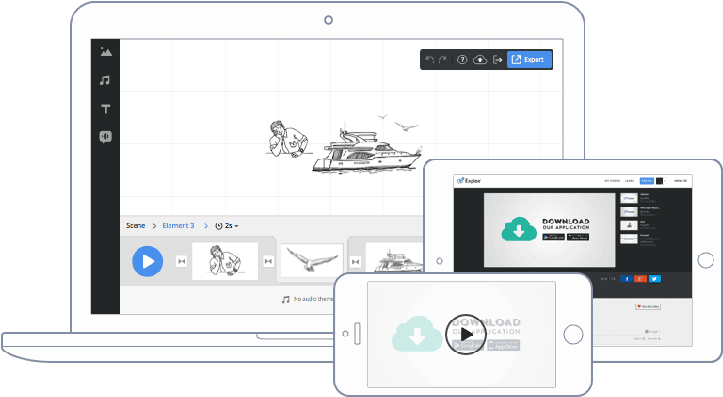Click the blue Export button
723x397 pixels.
coord(529,59)
